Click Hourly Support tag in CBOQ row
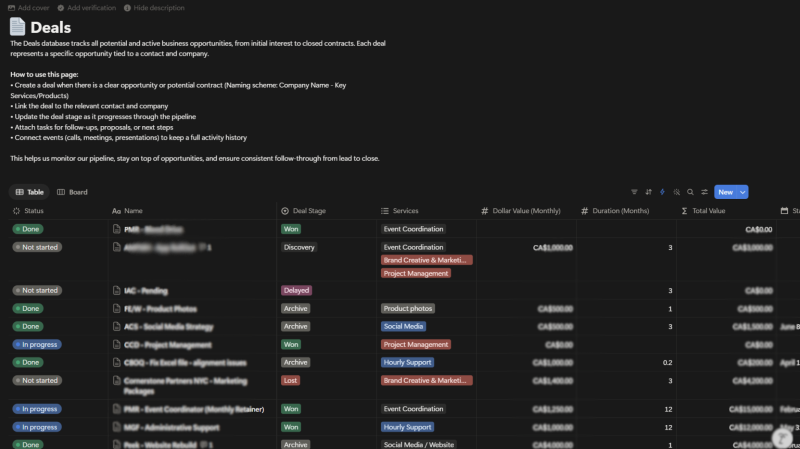Screen dimensions: 800x449 coord(408,362)
